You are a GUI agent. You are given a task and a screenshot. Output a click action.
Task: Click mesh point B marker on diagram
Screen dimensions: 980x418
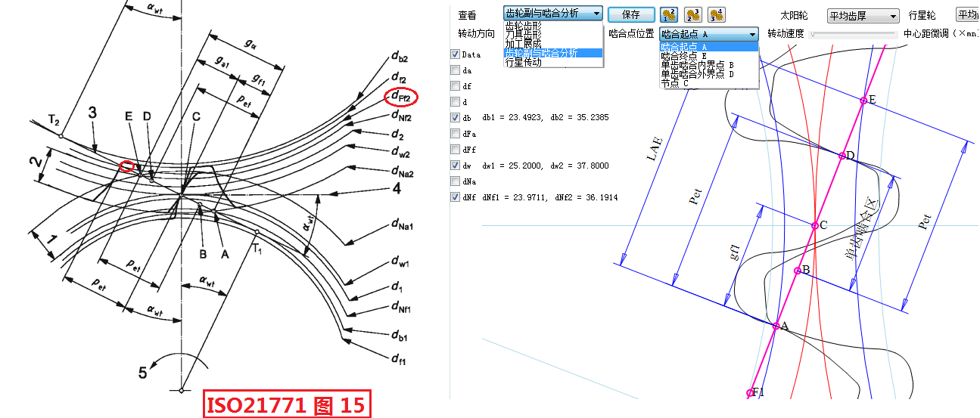coord(797,271)
